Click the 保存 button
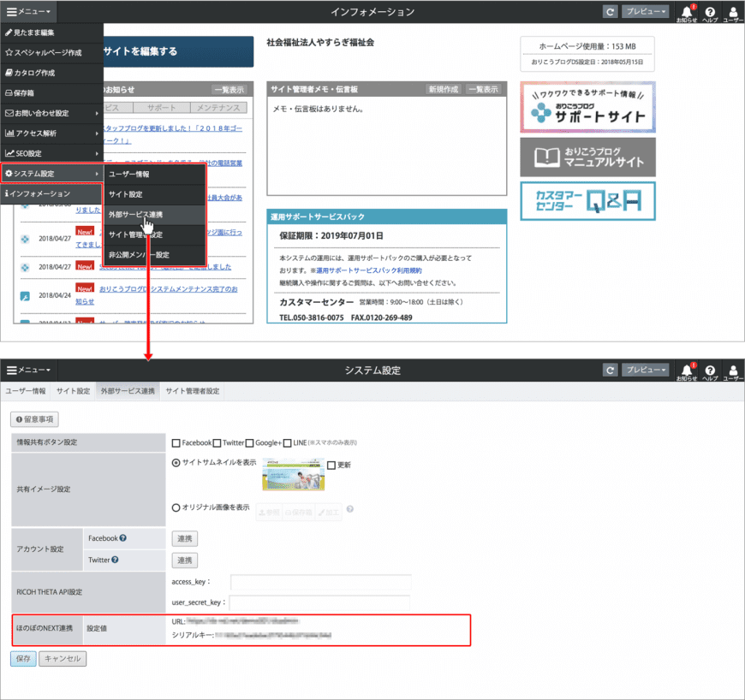 point(23,659)
